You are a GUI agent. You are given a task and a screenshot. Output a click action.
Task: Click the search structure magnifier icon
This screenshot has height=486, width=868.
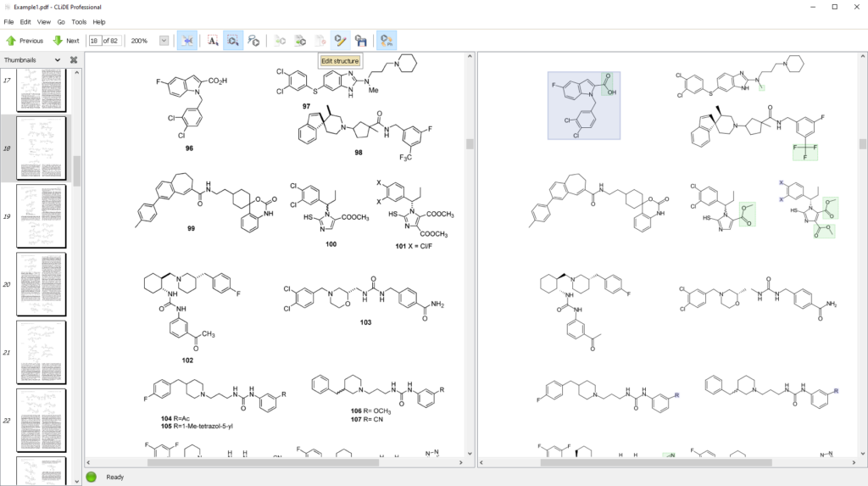click(x=253, y=40)
